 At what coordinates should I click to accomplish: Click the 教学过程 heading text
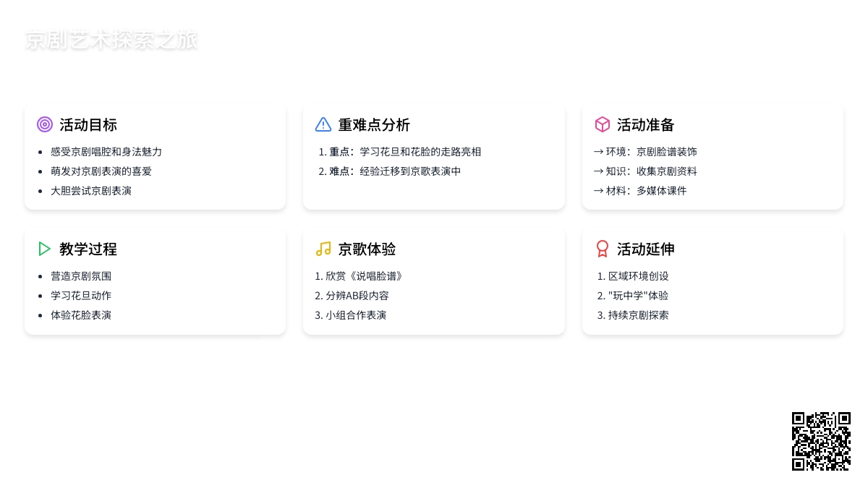coord(88,249)
